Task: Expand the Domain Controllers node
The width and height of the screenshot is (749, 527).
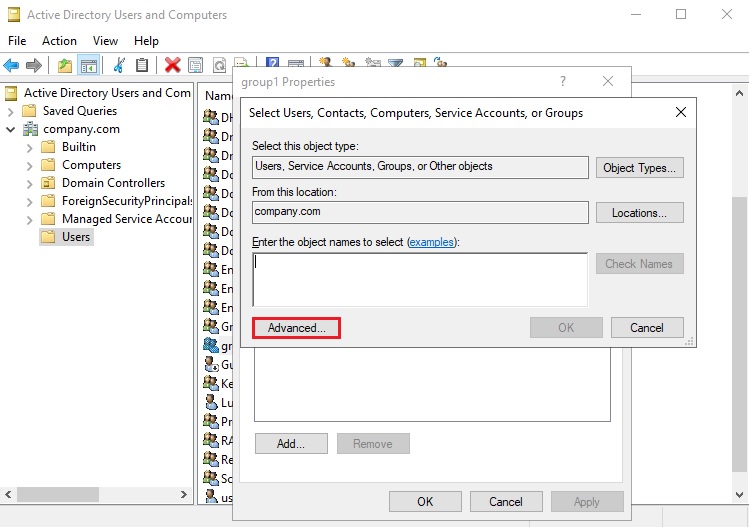Action: point(29,183)
